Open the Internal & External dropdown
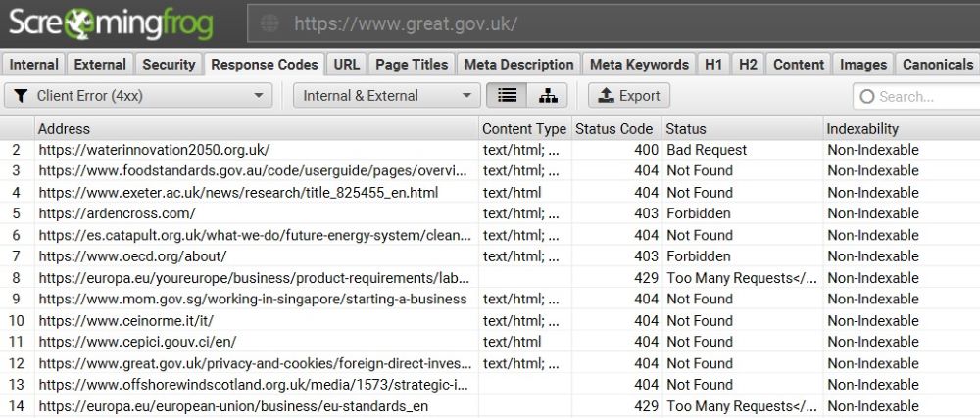 coord(387,96)
